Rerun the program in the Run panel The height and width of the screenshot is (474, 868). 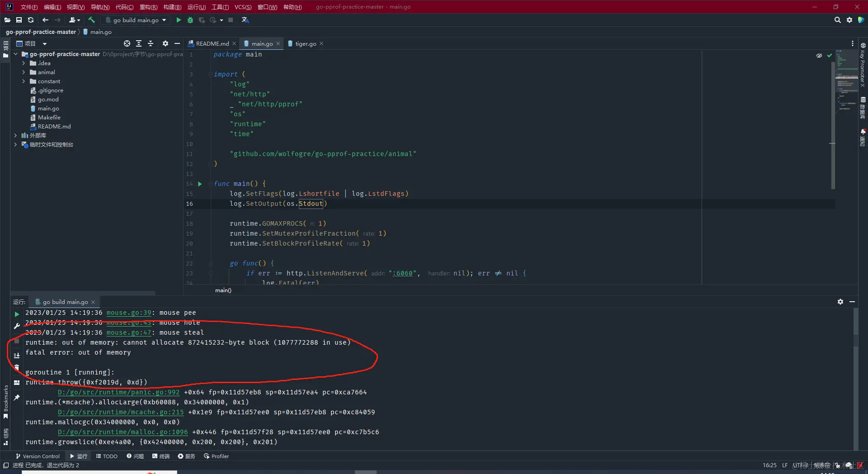(17, 314)
